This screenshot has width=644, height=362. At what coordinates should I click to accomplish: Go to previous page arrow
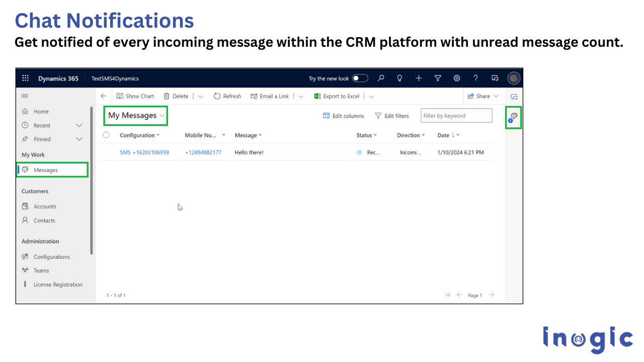point(459,295)
